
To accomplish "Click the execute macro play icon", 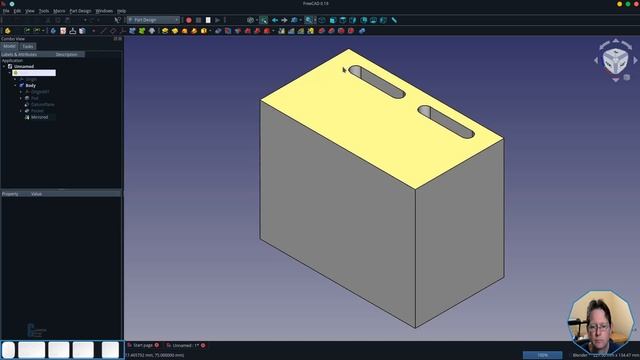I will pyautogui.click(x=218, y=20).
